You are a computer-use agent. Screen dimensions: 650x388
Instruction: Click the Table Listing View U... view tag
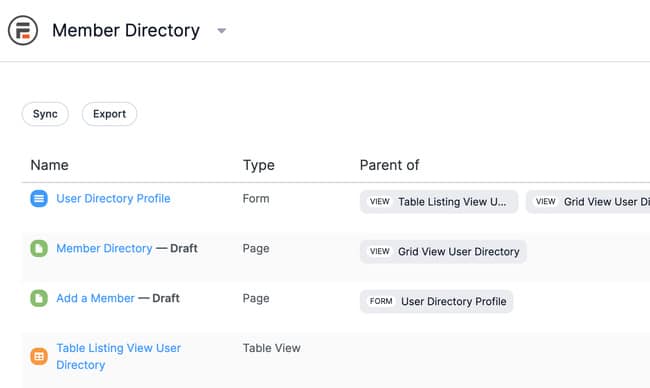point(439,202)
